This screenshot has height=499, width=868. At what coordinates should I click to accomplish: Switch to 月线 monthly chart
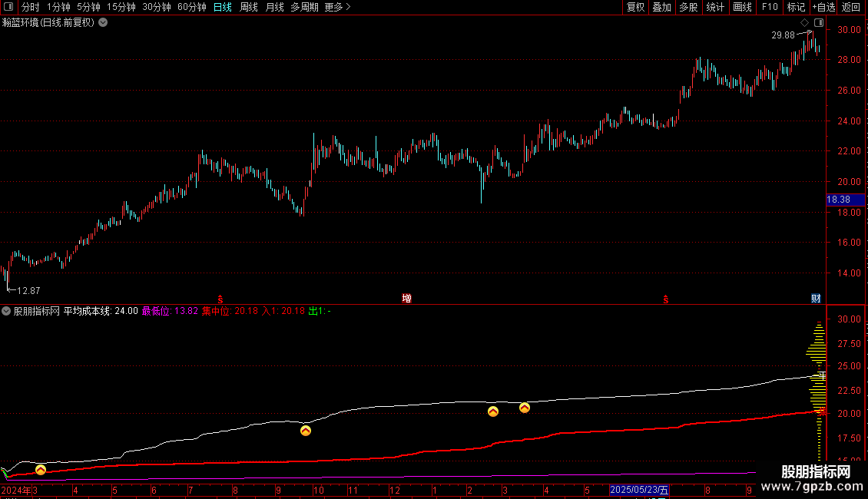(274, 7)
